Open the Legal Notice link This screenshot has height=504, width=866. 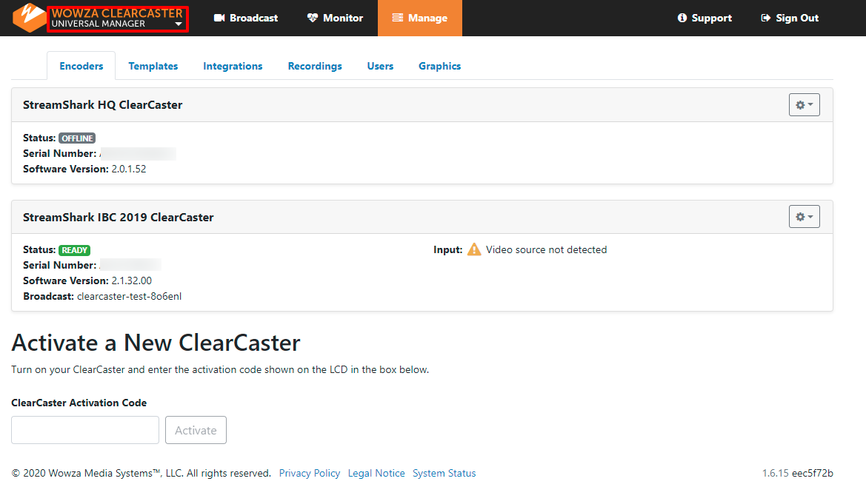pos(376,473)
